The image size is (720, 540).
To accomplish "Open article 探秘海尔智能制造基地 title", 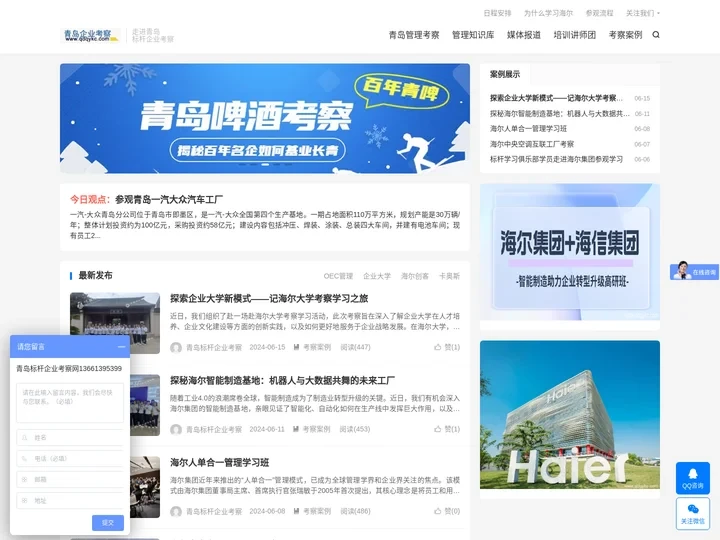I will [x=282, y=380].
